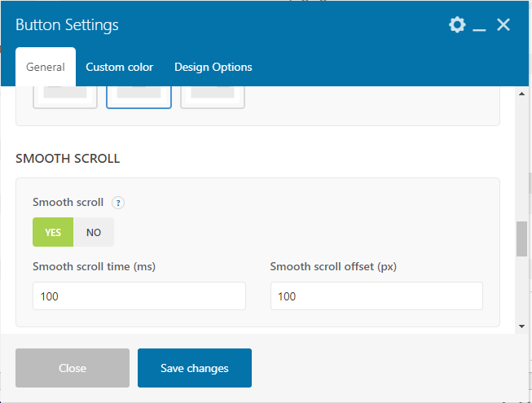
Task: Select the third layout thumbnail option
Action: pyautogui.click(x=213, y=96)
